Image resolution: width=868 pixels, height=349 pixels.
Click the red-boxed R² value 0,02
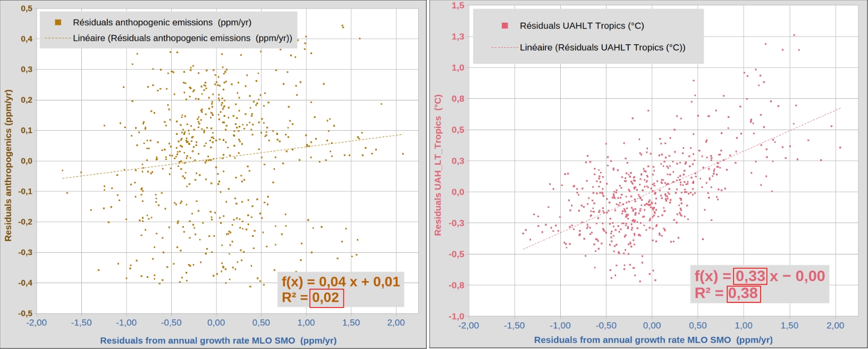coord(326,297)
